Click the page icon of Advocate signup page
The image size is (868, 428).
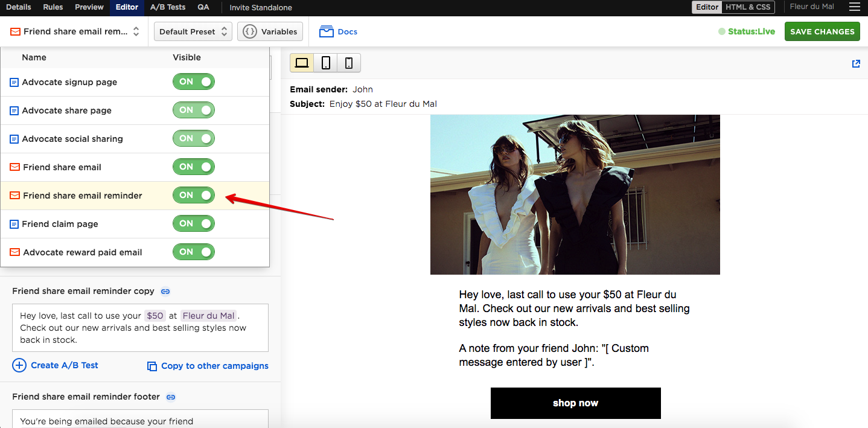pyautogui.click(x=14, y=82)
